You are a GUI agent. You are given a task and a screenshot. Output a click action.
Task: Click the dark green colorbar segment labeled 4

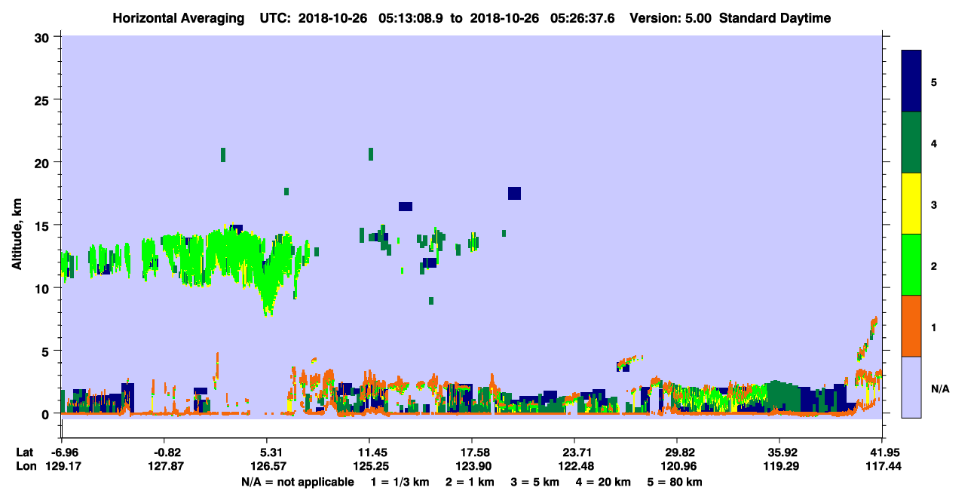coord(911,143)
